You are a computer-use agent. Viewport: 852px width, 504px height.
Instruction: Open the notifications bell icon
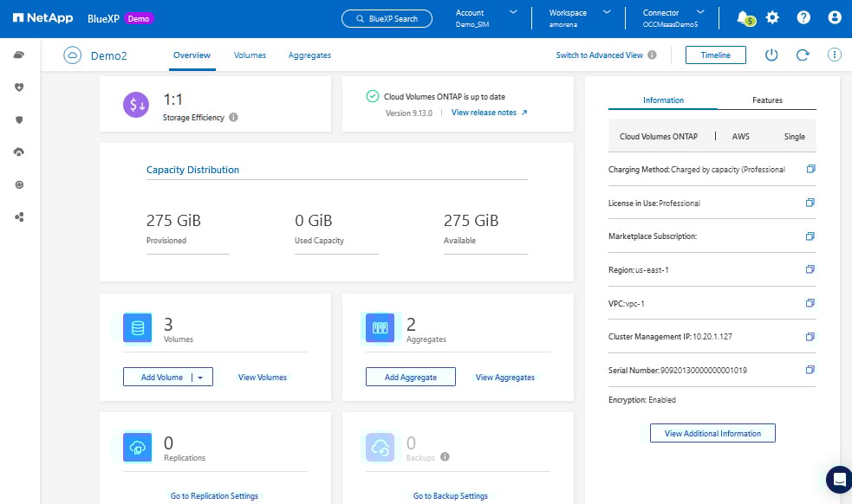coord(742,17)
